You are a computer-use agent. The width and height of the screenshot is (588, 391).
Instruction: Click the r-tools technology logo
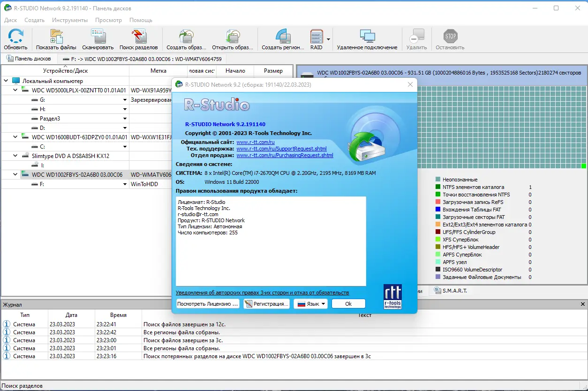392,296
